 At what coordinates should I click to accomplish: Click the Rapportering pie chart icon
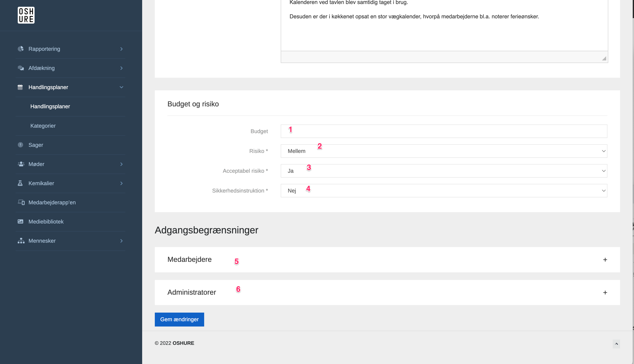coord(20,49)
